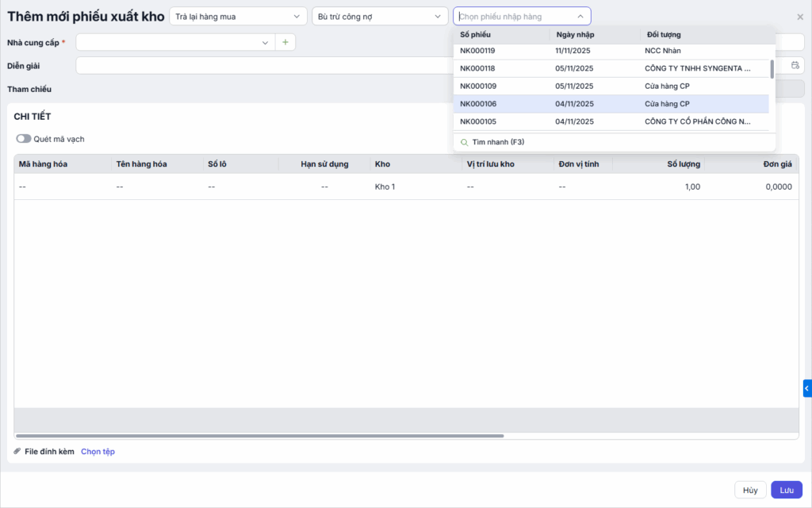The height and width of the screenshot is (508, 812).
Task: Click the Tìm nhanh (F3) search field
Action: tap(615, 142)
